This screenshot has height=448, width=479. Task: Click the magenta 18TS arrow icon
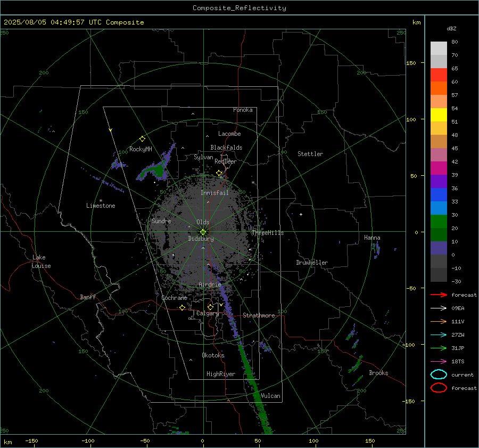[439, 362]
